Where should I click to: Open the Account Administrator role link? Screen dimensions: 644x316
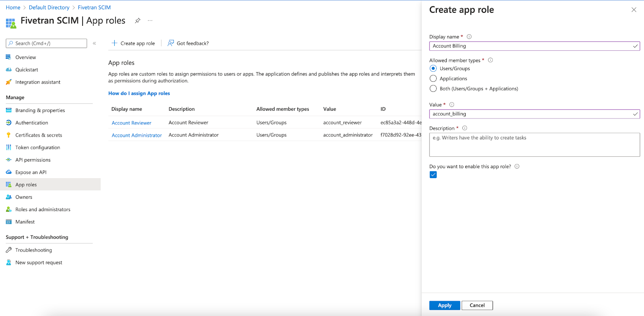[137, 135]
